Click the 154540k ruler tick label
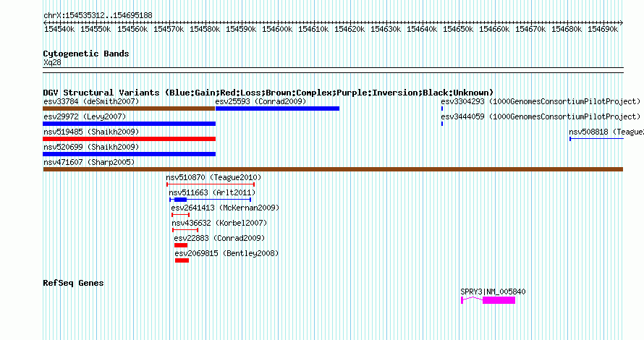Screen dimensions: 644x340 (x=59, y=29)
